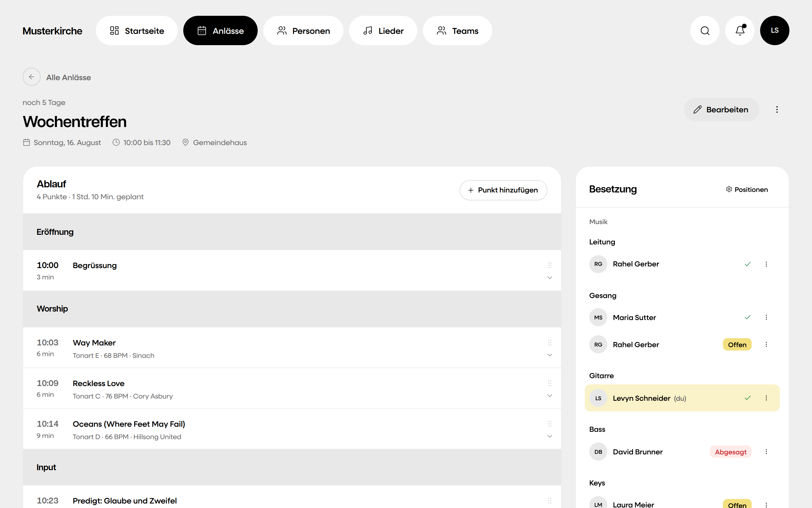Viewport: 812px width, 508px height.
Task: Grab the drag handle of Way Maker
Action: click(550, 343)
